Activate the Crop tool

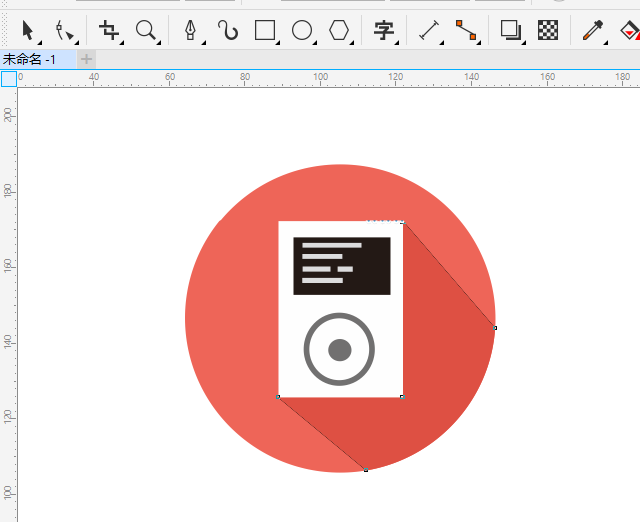pyautogui.click(x=109, y=31)
